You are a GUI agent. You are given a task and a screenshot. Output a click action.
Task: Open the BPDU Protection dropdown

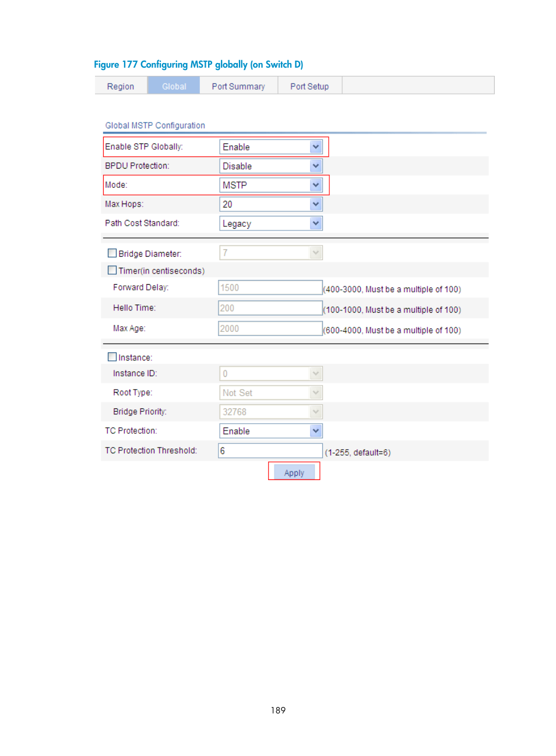coord(271,166)
